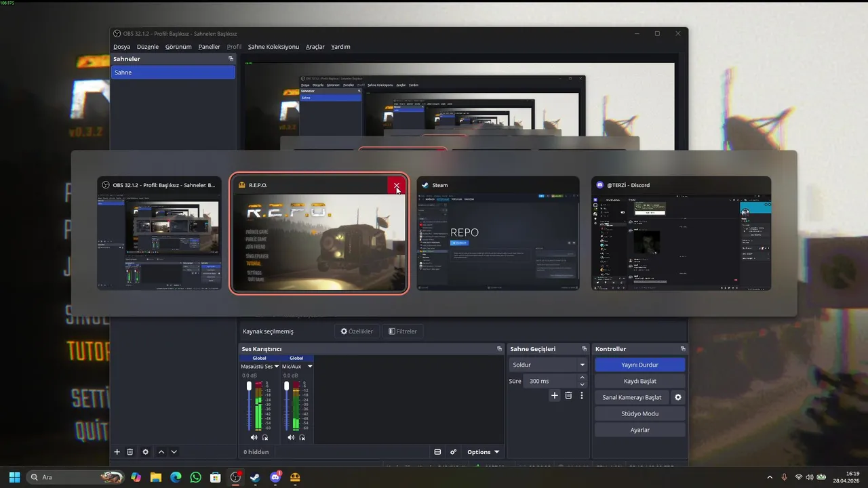This screenshot has width=868, height=488.
Task: Show hidden system tray icons chevron
Action: (769, 477)
